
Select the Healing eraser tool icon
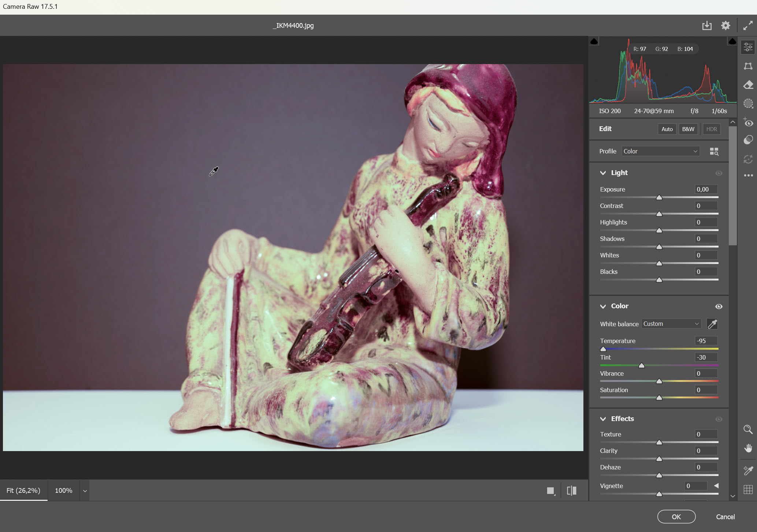(748, 85)
